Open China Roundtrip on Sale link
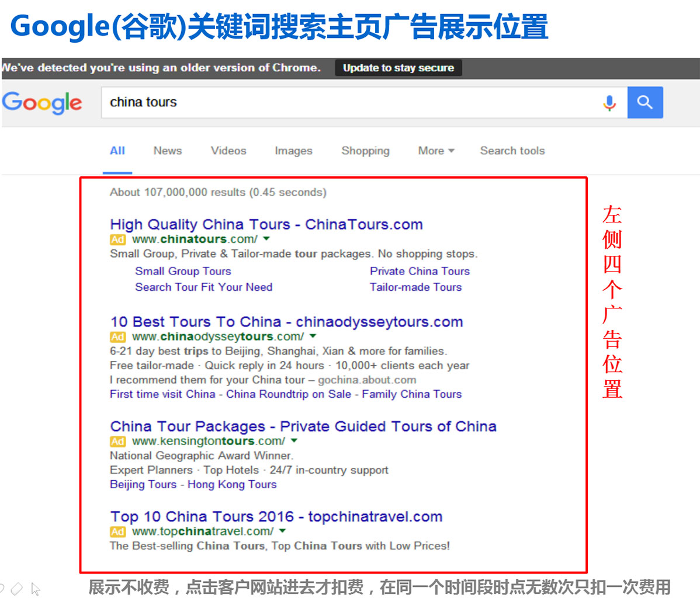 [x=289, y=394]
